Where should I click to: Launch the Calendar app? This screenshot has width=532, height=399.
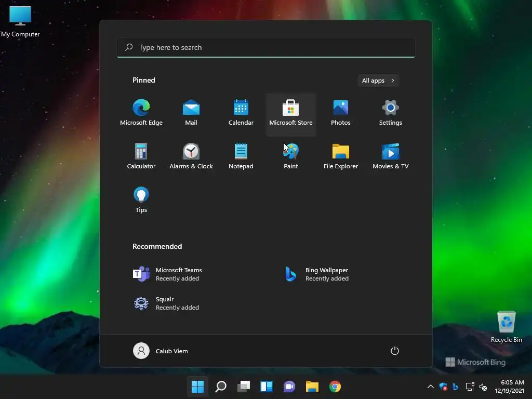coord(241,113)
